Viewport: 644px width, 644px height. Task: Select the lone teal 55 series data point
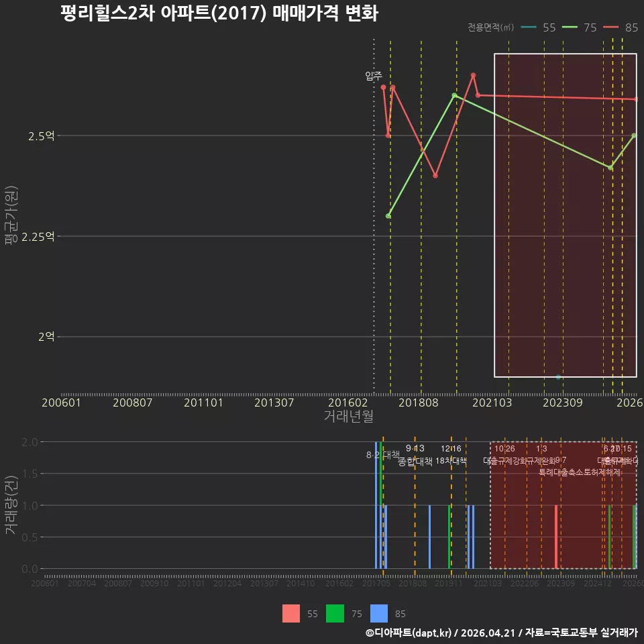(x=558, y=377)
